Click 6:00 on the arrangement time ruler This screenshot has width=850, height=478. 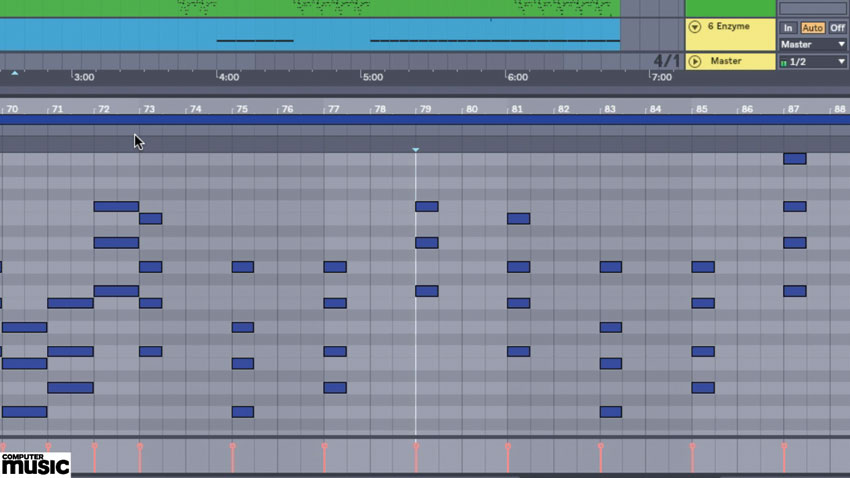click(x=517, y=77)
